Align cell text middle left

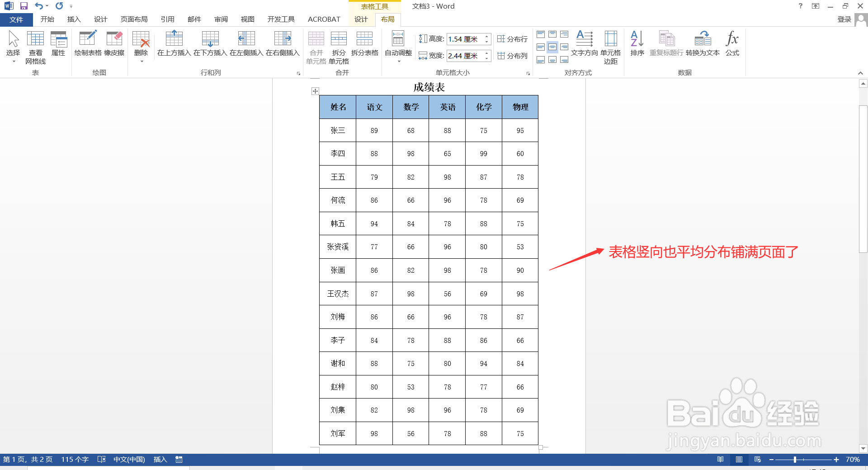click(x=541, y=47)
